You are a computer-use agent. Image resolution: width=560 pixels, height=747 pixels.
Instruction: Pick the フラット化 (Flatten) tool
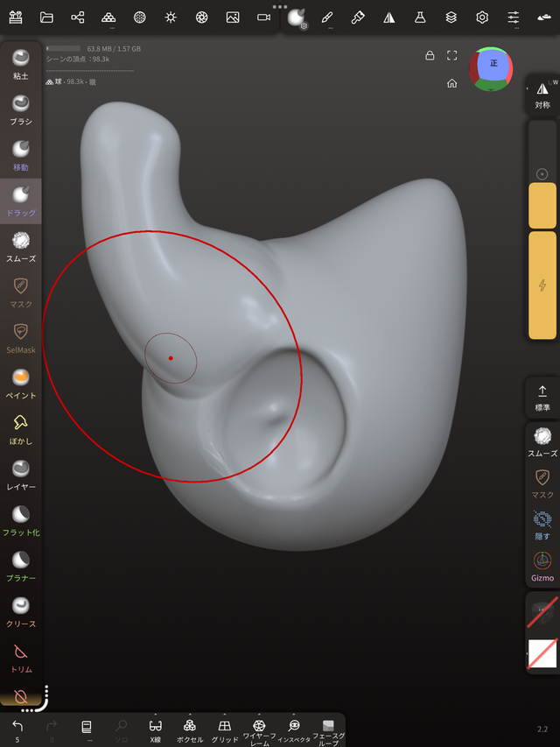[20, 518]
